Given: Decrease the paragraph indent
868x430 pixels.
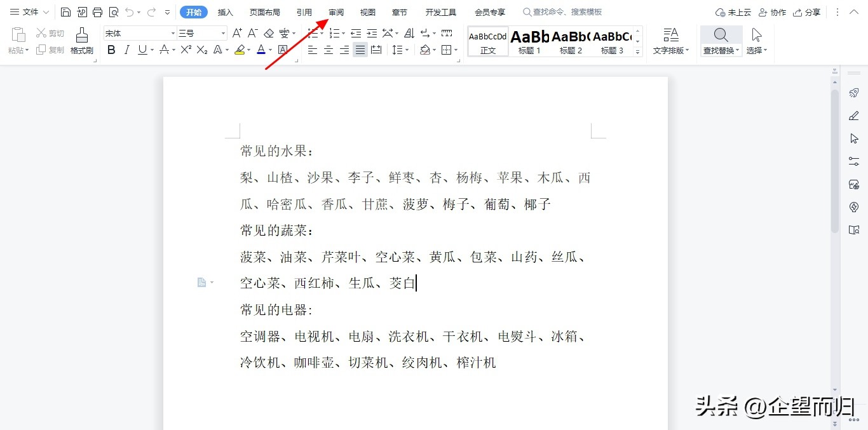Looking at the screenshot, I should point(356,33).
